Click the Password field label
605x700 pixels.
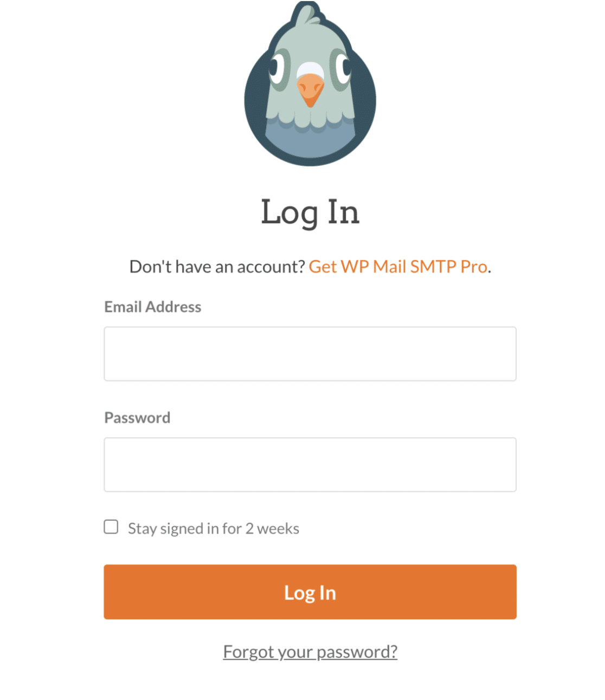pos(137,417)
